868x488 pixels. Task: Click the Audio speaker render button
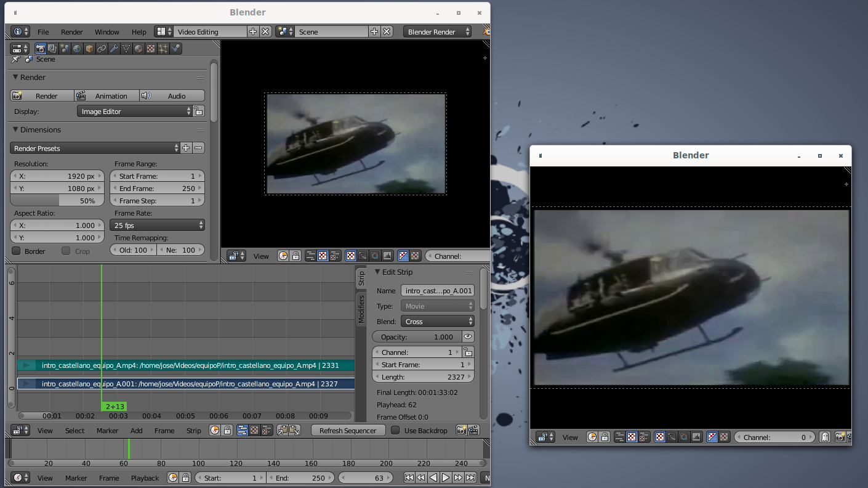coord(172,96)
